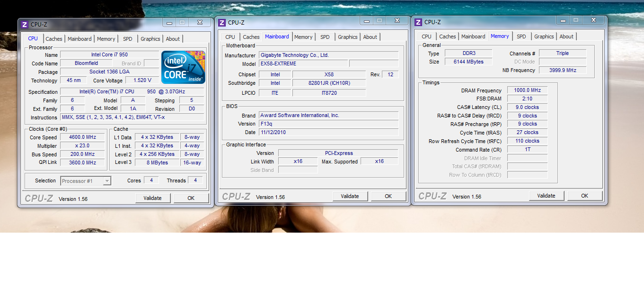The width and height of the screenshot is (644, 307).
Task: Open Mainboard tab in left CPU-Z window
Action: [79, 39]
